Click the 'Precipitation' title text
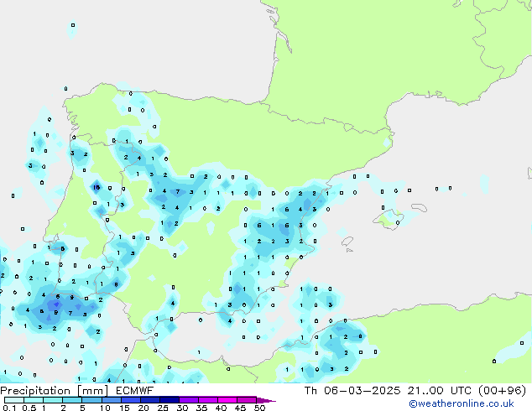This screenshot has height=411, width=532. [35, 391]
